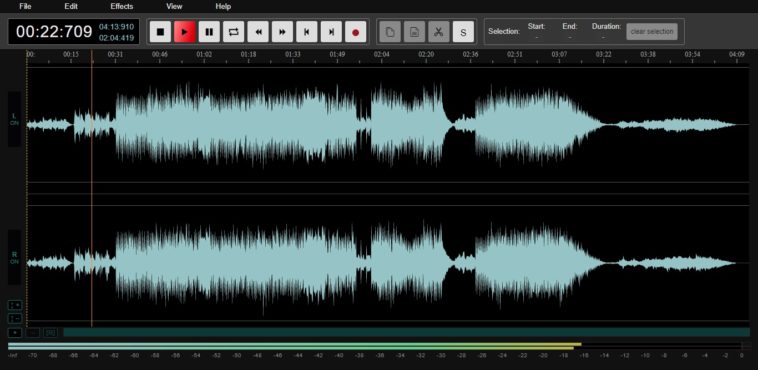758x370 pixels.
Task: Click the left channel waveform
Action: [388, 125]
